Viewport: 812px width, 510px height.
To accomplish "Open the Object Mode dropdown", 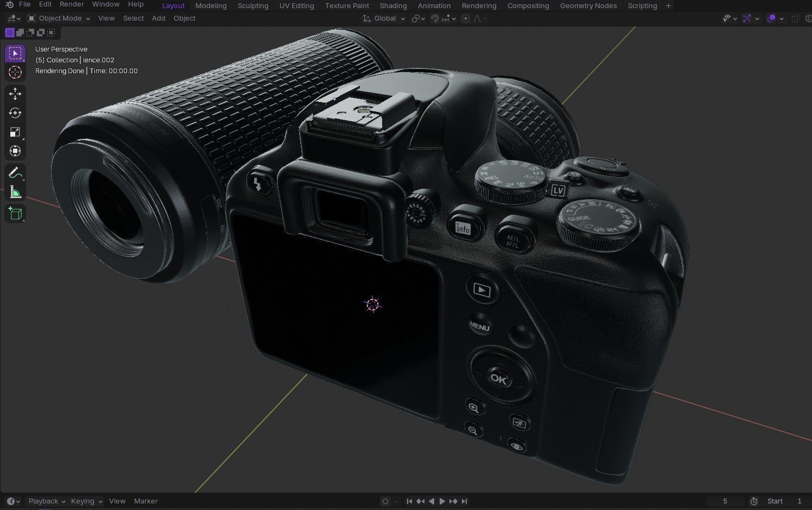I will coord(59,18).
